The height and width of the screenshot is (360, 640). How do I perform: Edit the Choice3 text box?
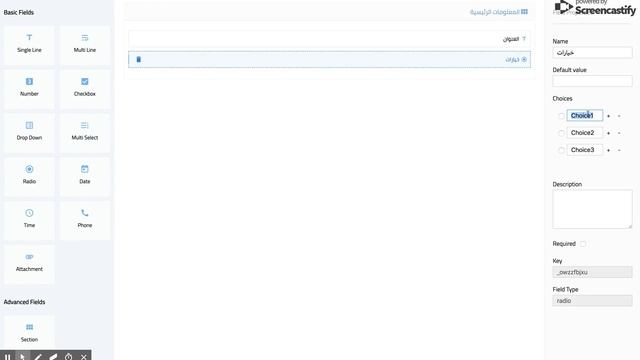[584, 150]
